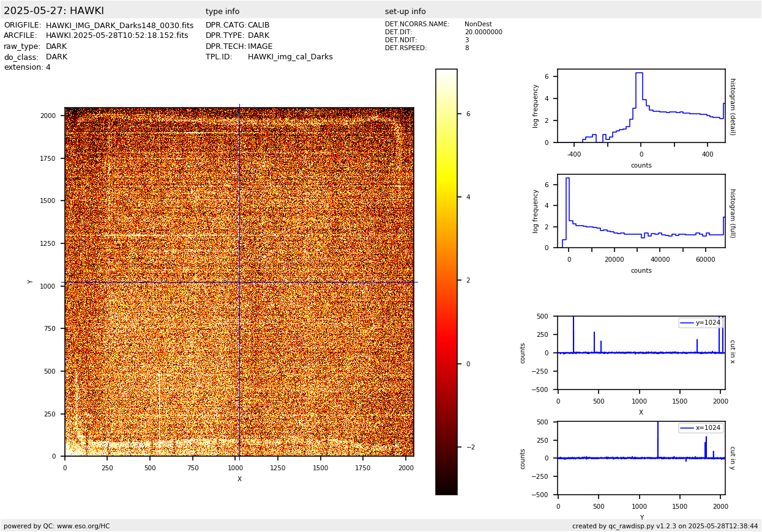The width and height of the screenshot is (762, 532).
Task: Select the ORIGFILE filename text
Action: point(119,26)
